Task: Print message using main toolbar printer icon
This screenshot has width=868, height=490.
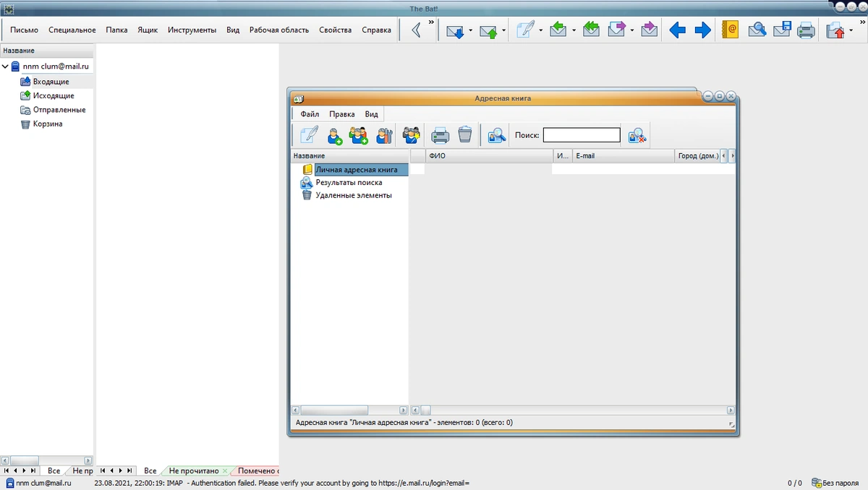Action: pos(806,30)
